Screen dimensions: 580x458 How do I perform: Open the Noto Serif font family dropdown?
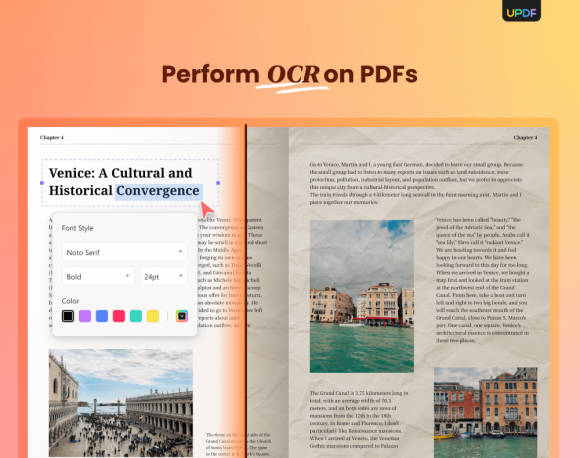click(x=124, y=252)
